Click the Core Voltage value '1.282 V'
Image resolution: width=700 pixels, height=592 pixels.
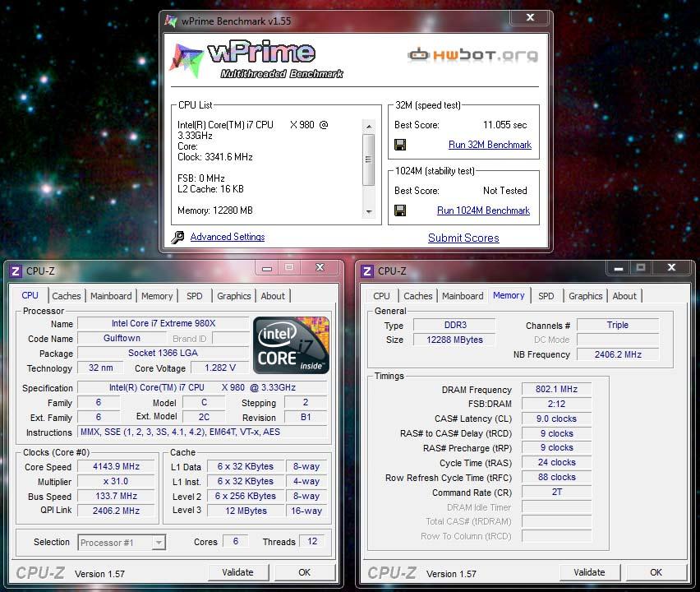(x=220, y=368)
